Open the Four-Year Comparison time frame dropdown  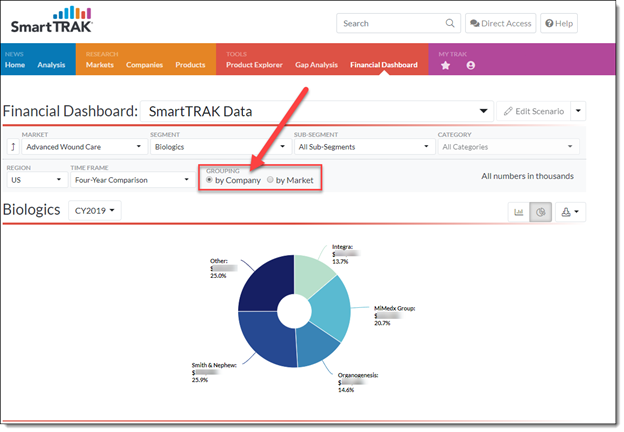(132, 180)
